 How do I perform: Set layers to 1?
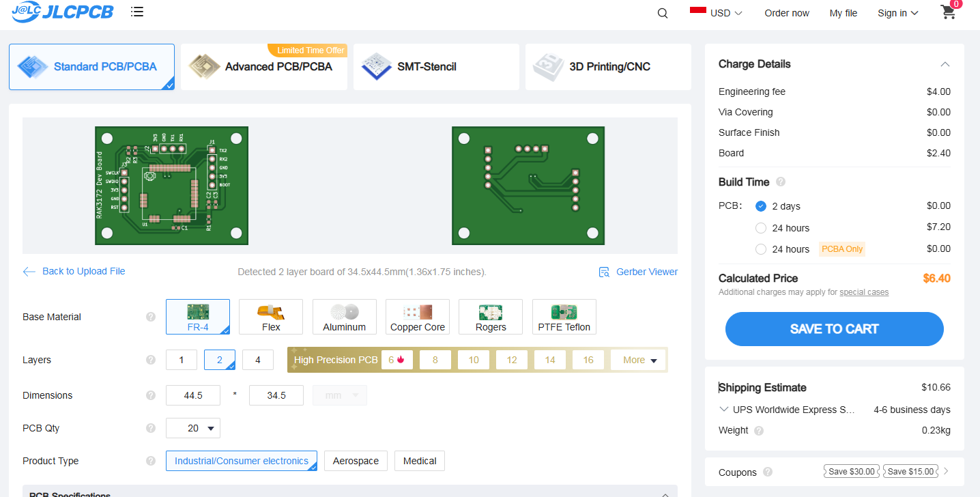coord(182,360)
